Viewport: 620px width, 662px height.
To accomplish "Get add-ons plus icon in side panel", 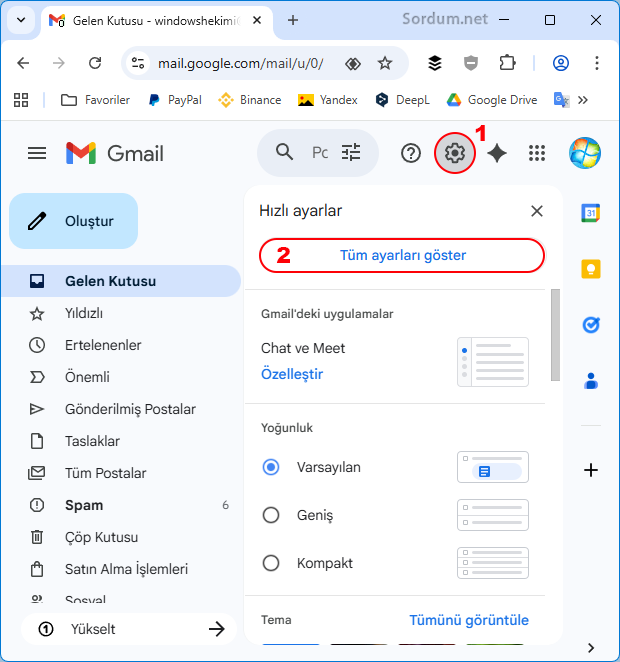I will (x=591, y=470).
